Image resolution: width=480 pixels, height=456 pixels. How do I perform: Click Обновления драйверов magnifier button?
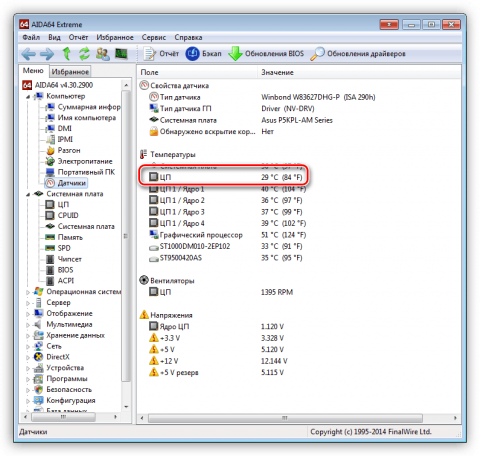click(358, 54)
